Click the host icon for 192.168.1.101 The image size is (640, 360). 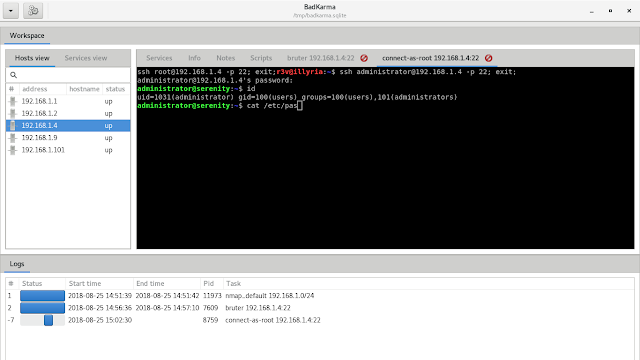(x=13, y=150)
